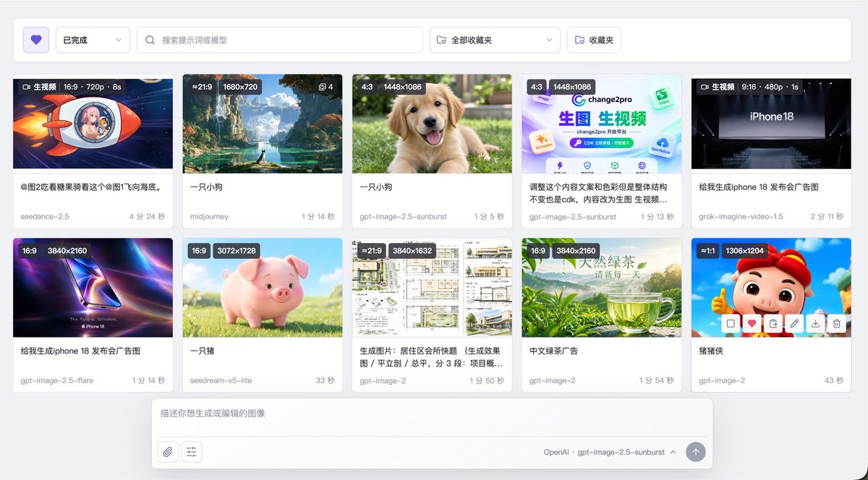Open the rocket girl video thumbnail
The image size is (868, 480).
(93, 124)
